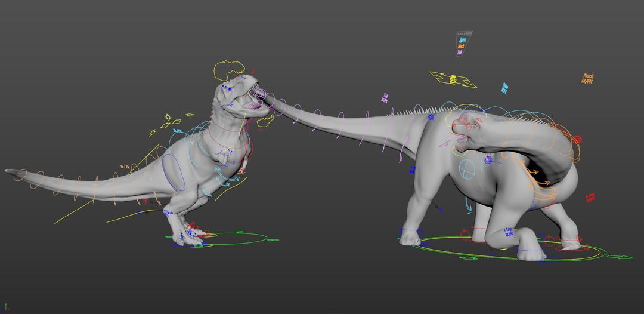Select orange IK/FK label on T-rex tail

coord(125,167)
